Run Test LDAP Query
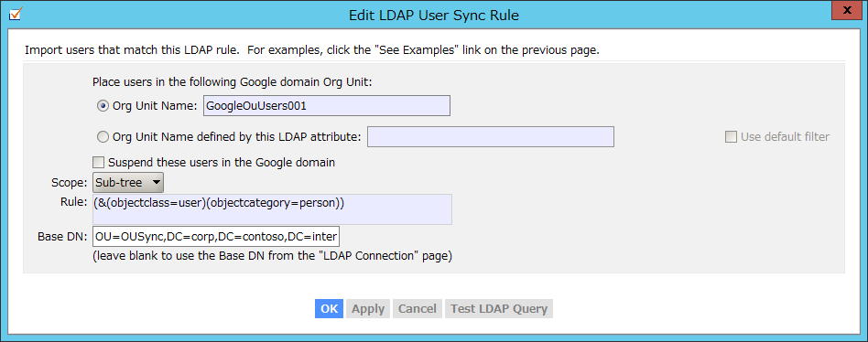868x342 pixels. click(x=499, y=309)
